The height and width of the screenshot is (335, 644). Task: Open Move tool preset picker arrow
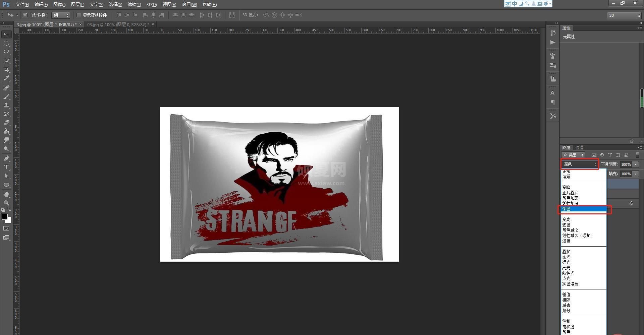pyautogui.click(x=17, y=15)
